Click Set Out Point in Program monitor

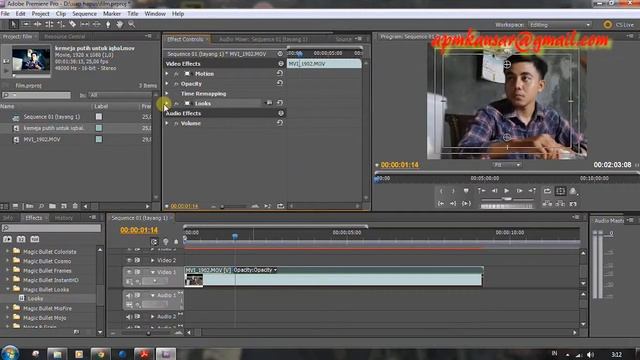pos(453,191)
